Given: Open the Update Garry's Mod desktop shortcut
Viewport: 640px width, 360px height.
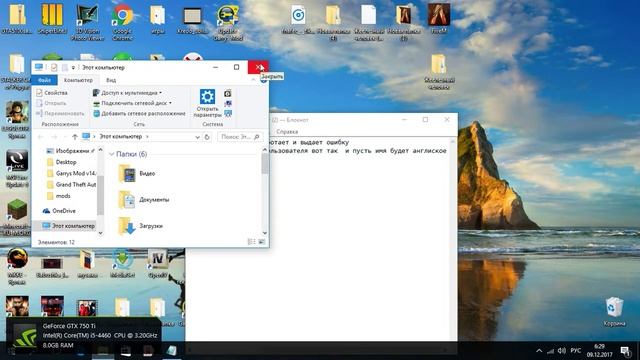Looking at the screenshot, I should (228, 22).
